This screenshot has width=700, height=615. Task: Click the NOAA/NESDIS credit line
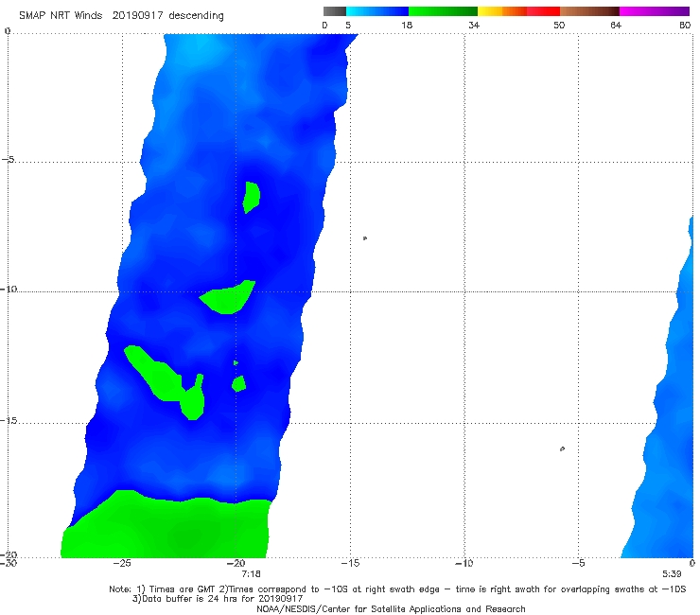click(391, 609)
